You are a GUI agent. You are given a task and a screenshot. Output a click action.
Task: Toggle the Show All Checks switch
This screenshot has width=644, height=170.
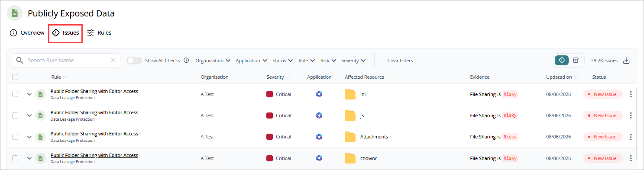[x=134, y=61]
